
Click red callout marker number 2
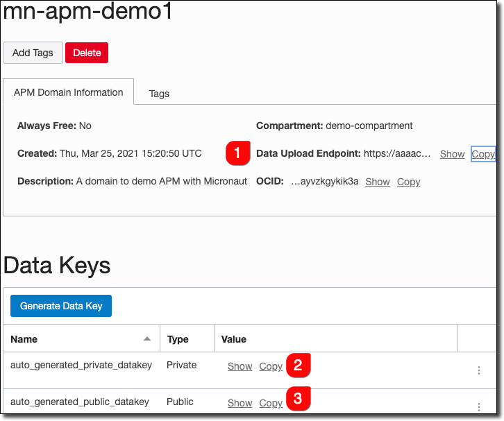[x=297, y=364]
